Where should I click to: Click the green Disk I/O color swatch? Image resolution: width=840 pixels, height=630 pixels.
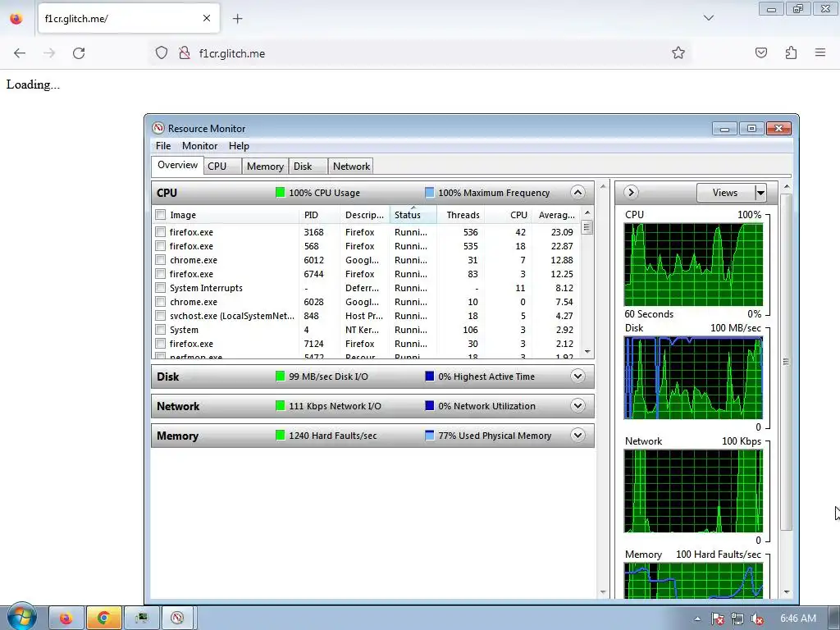tap(281, 376)
